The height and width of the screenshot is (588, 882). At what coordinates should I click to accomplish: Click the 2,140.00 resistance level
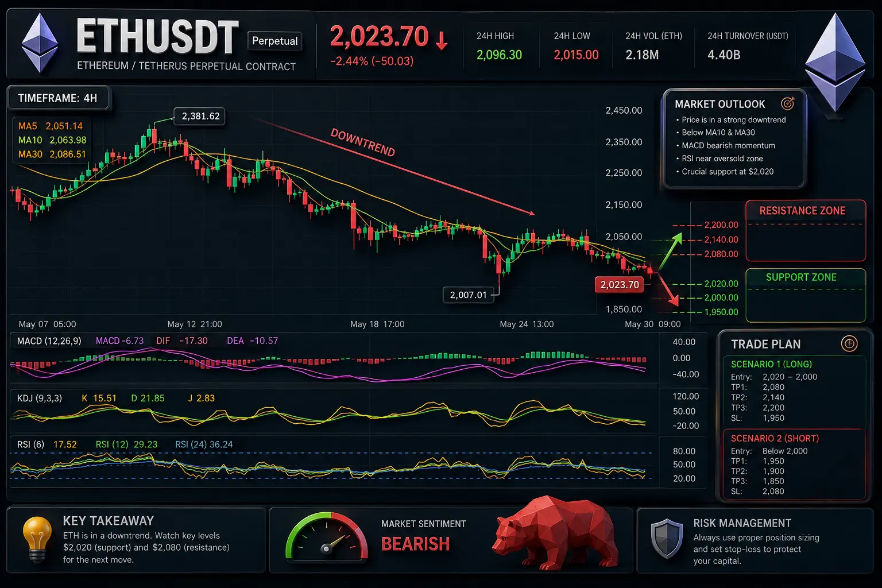coord(721,239)
